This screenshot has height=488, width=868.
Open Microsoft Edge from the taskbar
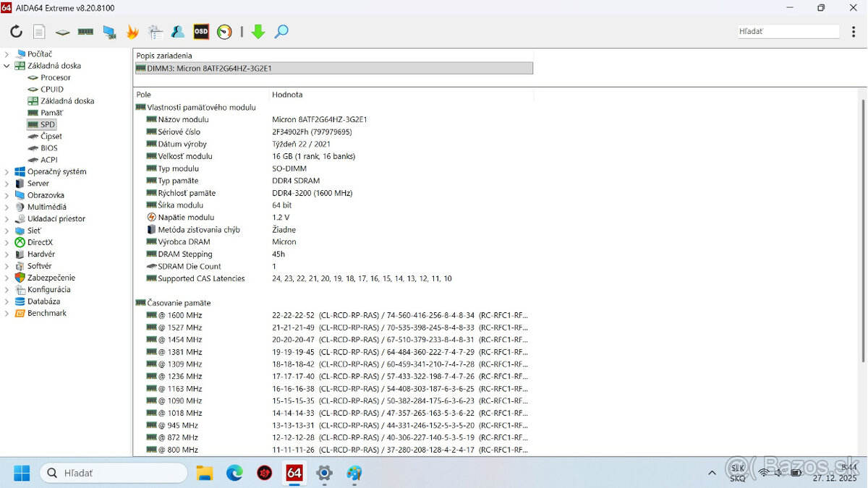pos(234,473)
